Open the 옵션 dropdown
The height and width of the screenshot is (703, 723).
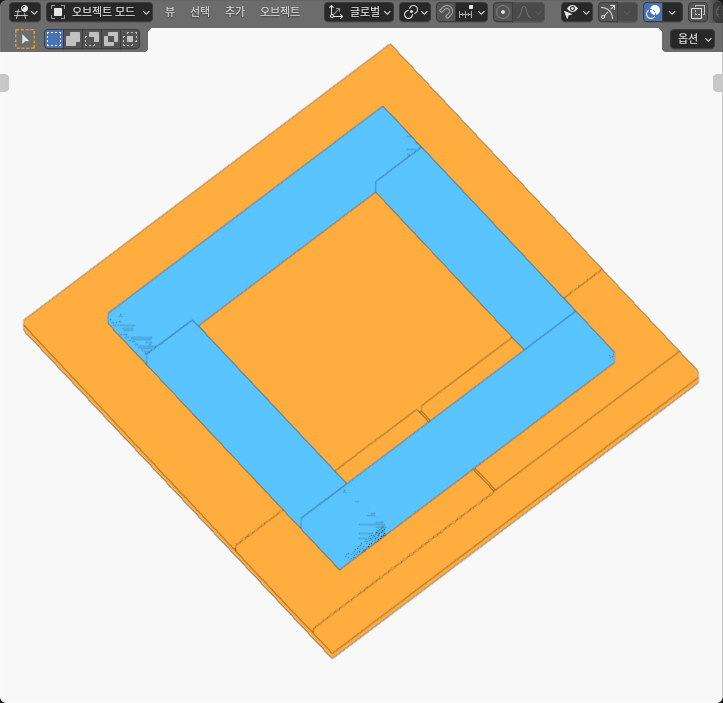692,39
